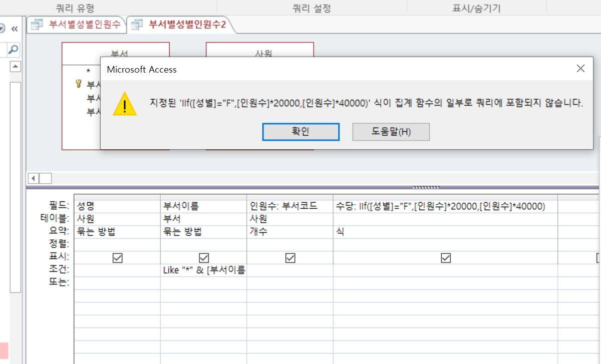The width and height of the screenshot is (601, 364).
Task: Collapse the navigation pane with the double chevron
Action: [15, 29]
